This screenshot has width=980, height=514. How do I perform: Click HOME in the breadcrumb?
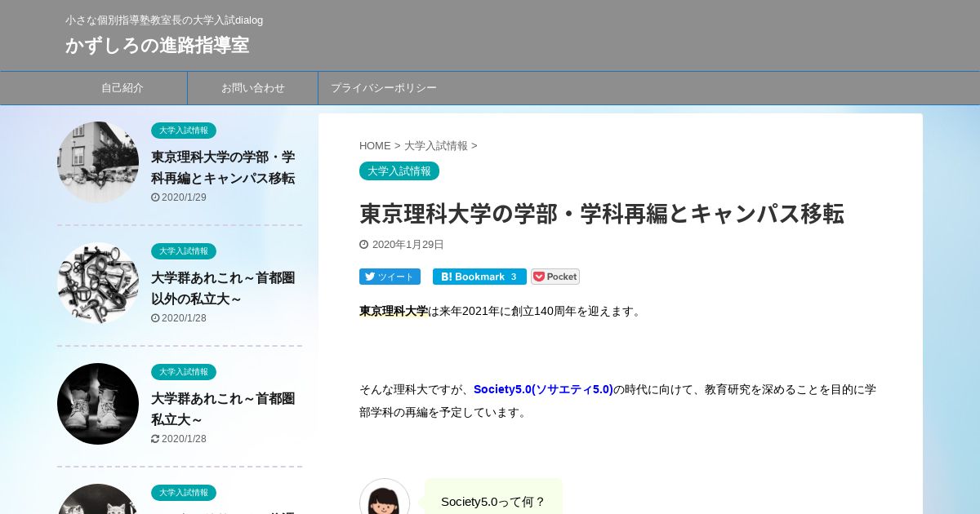point(375,146)
